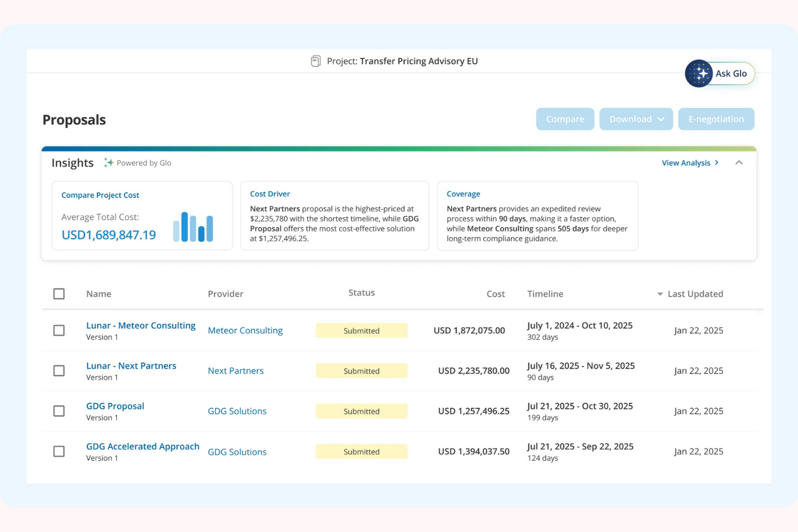Image resolution: width=798 pixels, height=532 pixels.
Task: Click the Compare button
Action: [565, 119]
